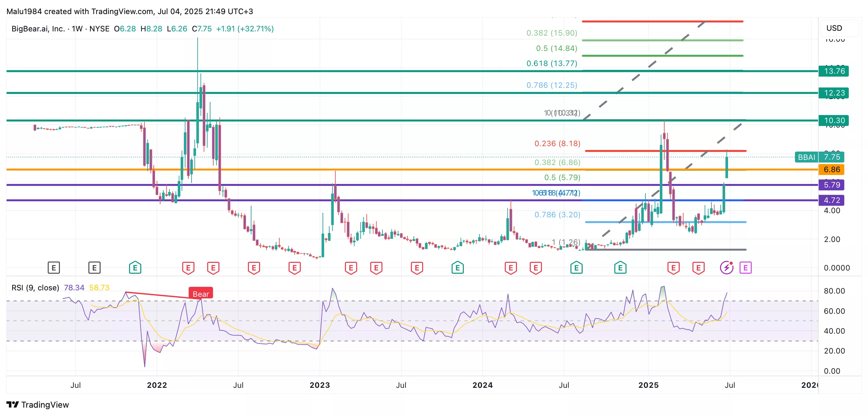
Task: Click the purple upcoming earnings E marker
Action: click(x=745, y=268)
